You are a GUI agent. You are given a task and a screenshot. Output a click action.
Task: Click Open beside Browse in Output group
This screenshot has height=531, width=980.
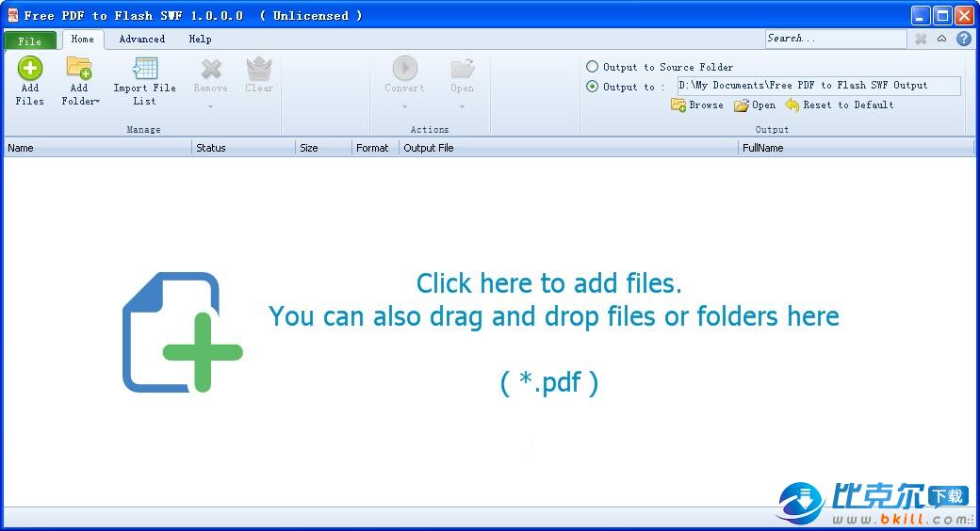[755, 105]
